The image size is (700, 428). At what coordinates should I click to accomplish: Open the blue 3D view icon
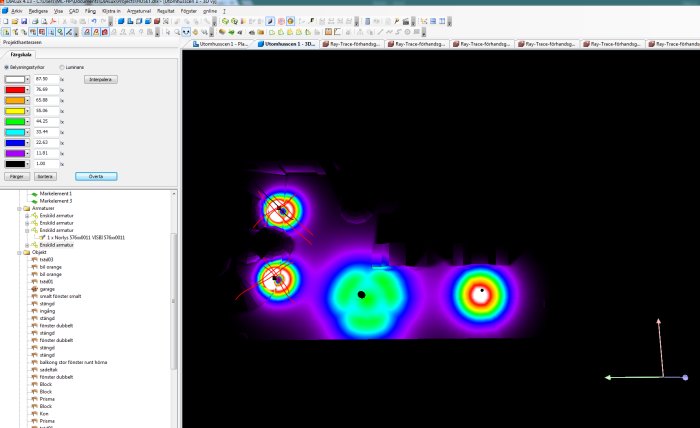121,21
